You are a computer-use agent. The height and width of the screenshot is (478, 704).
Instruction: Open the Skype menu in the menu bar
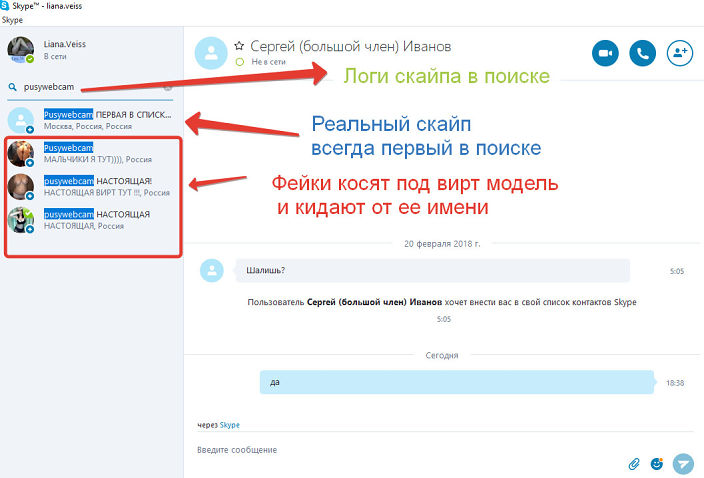coord(13,20)
